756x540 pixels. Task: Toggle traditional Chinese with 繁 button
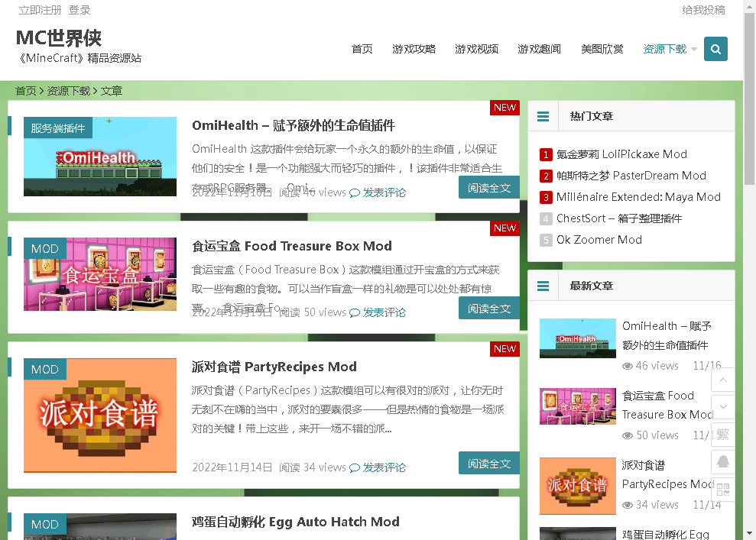(722, 435)
